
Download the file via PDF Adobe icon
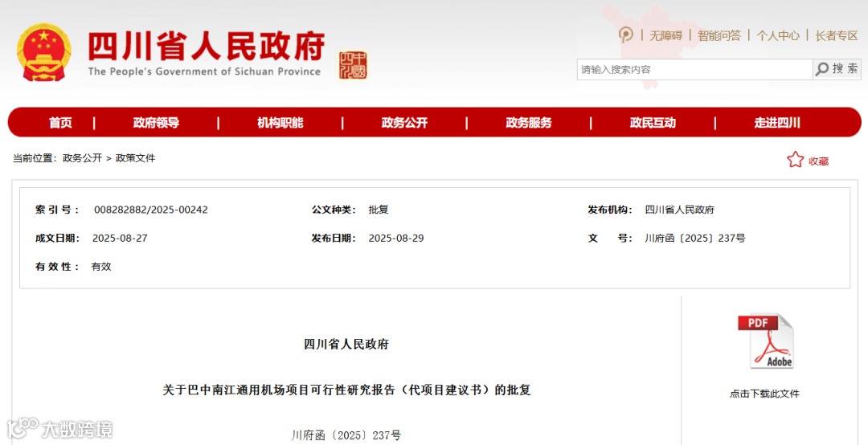coord(766,341)
